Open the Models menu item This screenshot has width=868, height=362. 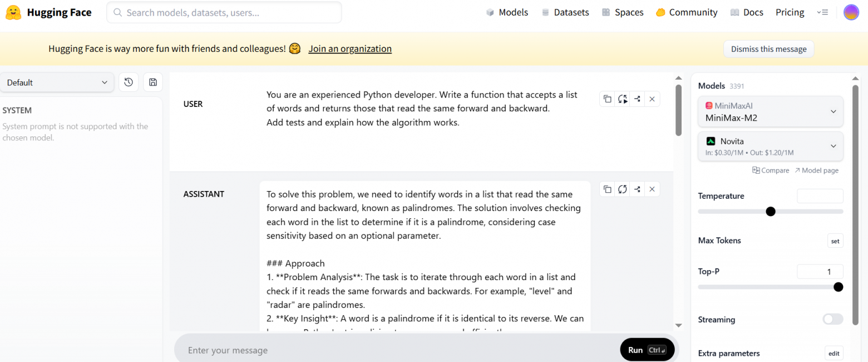[x=507, y=12]
